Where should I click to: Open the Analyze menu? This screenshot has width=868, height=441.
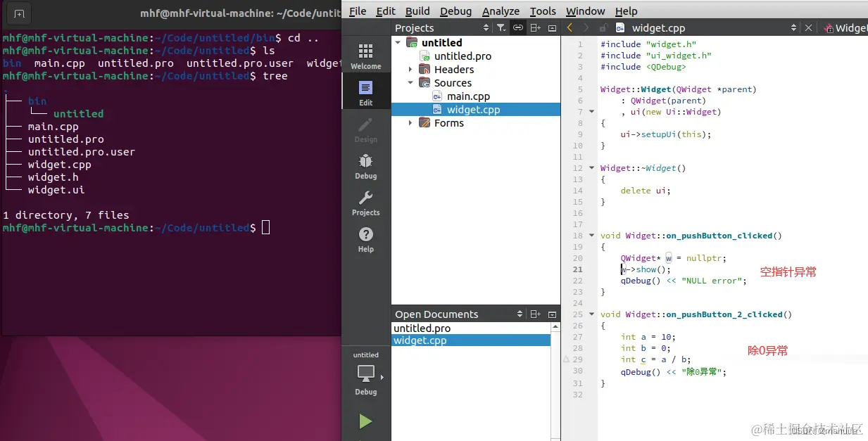tap(501, 11)
